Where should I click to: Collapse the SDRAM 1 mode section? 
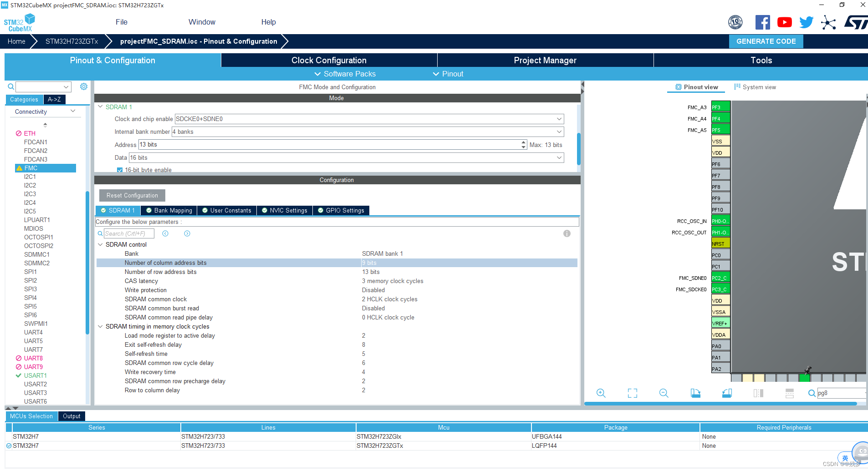(101, 107)
